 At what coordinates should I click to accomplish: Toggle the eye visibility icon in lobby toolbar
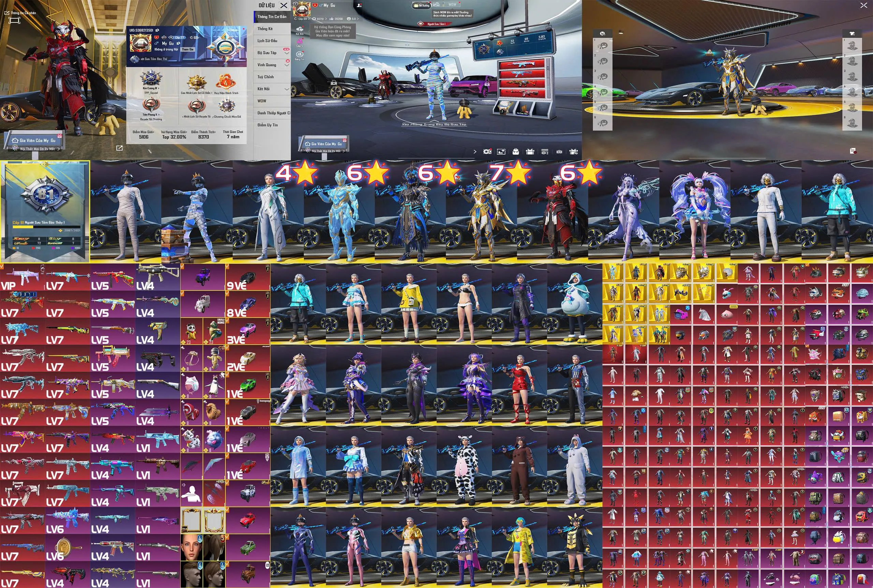[x=545, y=152]
